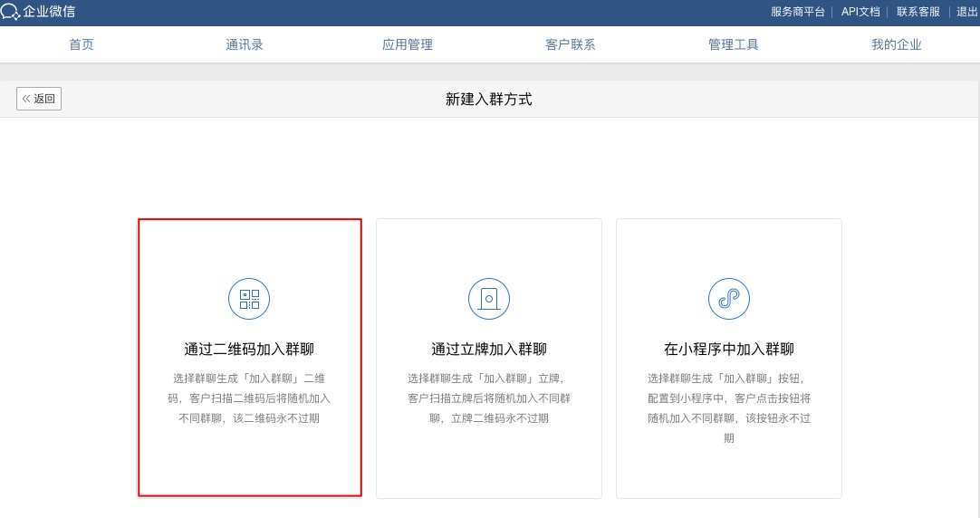This screenshot has width=980, height=518.
Task: Click the description text under 在小程序中加入群聊
Action: pos(729,408)
